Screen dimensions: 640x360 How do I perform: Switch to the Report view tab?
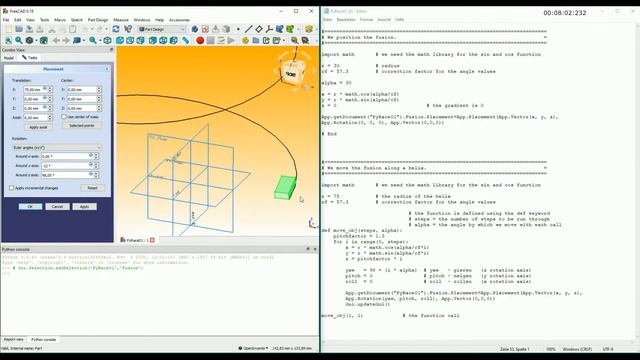[x=13, y=340]
